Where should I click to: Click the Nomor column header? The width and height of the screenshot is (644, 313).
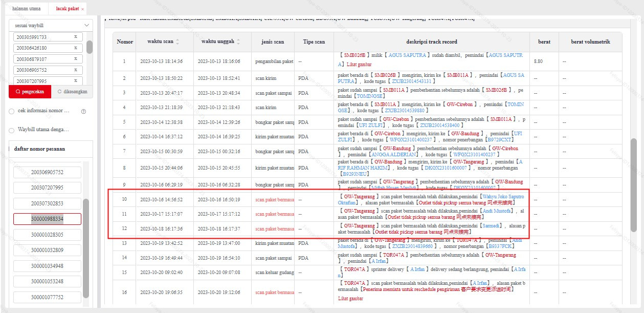click(125, 41)
